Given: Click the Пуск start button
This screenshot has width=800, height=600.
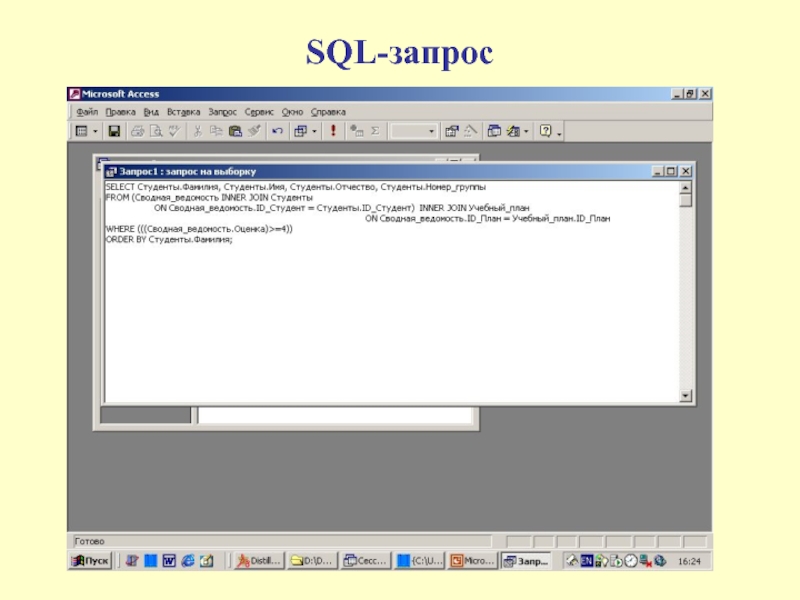Looking at the screenshot, I should point(90,561).
